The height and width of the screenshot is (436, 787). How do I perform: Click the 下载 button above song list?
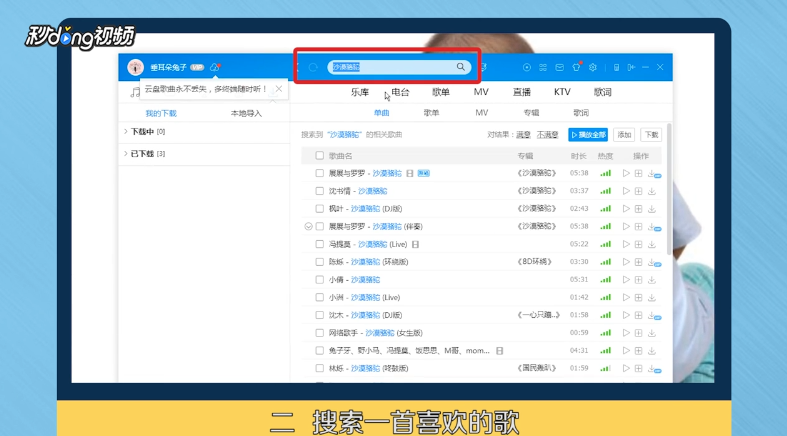pyautogui.click(x=651, y=134)
